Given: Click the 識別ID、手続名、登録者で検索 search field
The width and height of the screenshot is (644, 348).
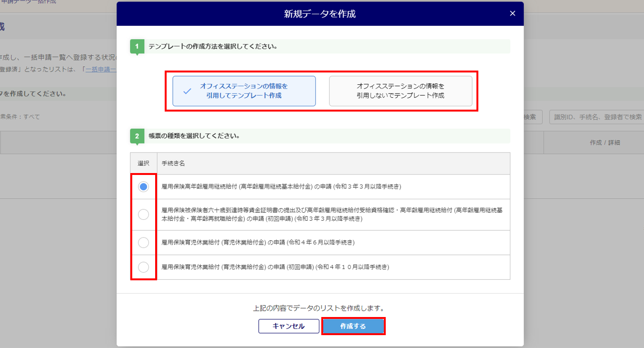Looking at the screenshot, I should (597, 117).
